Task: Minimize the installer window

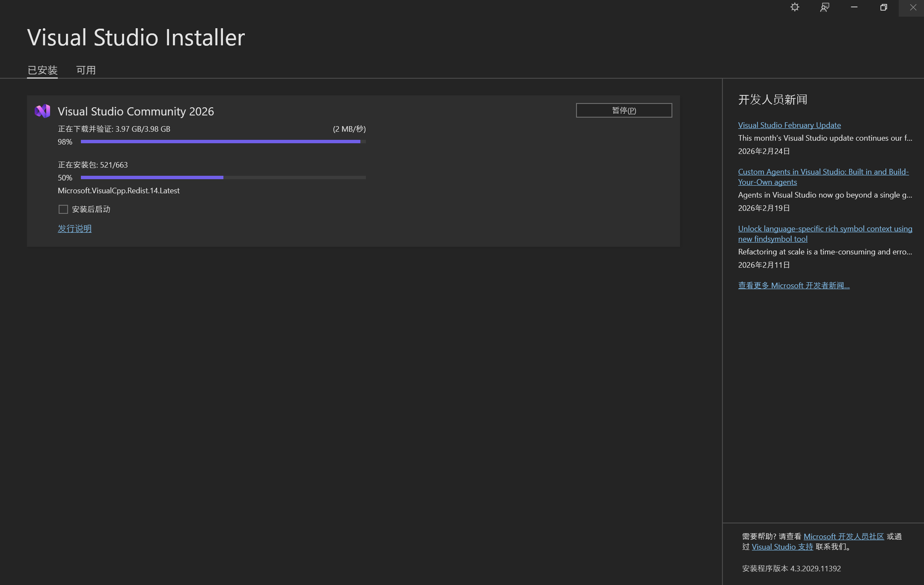Action: point(854,7)
